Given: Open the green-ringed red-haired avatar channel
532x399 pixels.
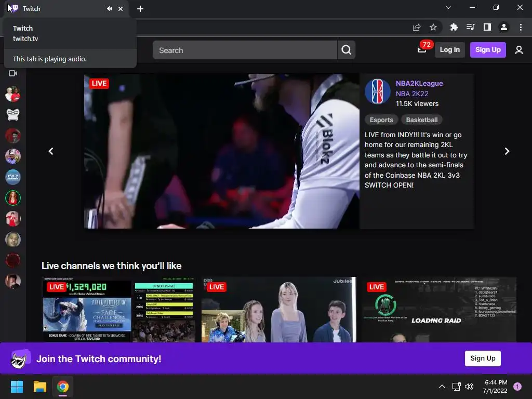Looking at the screenshot, I should coord(13,198).
